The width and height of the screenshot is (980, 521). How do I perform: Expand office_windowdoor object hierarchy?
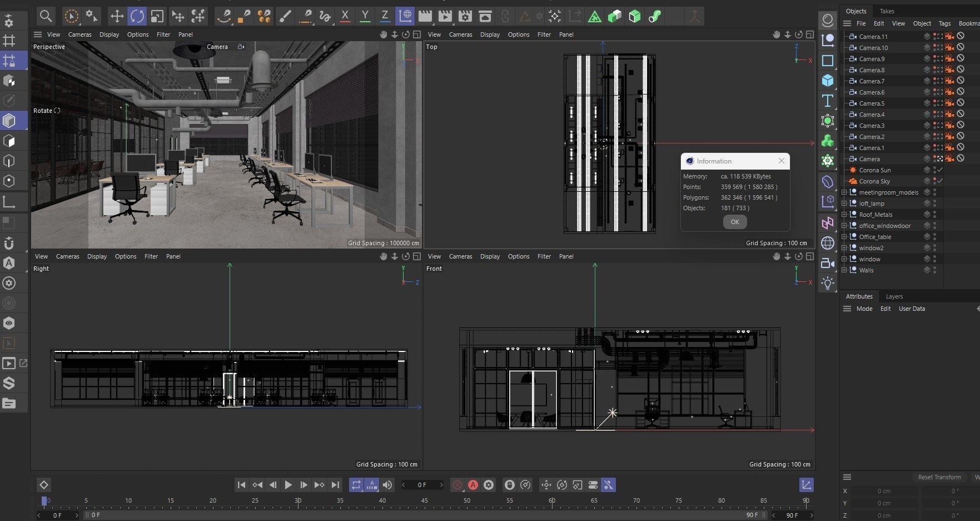click(844, 226)
